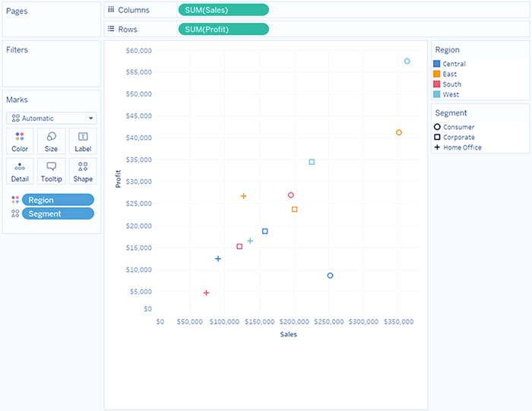Select the East Consumer orange circle mark
Image resolution: width=532 pixels, height=411 pixels.
[399, 132]
